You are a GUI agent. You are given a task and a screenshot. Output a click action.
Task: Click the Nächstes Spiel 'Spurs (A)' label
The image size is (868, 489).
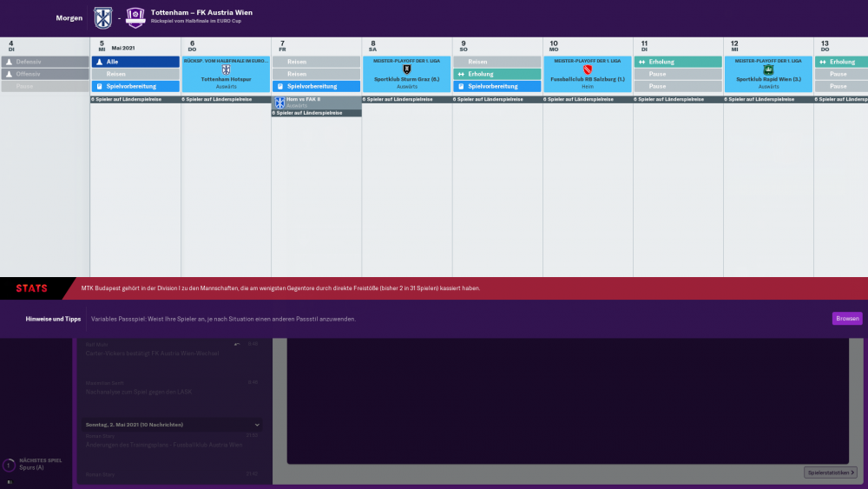click(31, 467)
